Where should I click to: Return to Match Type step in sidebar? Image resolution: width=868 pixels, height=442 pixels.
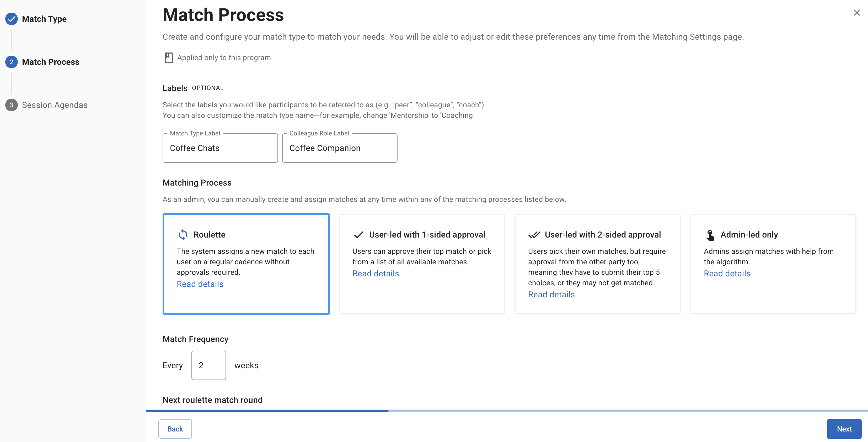(44, 19)
